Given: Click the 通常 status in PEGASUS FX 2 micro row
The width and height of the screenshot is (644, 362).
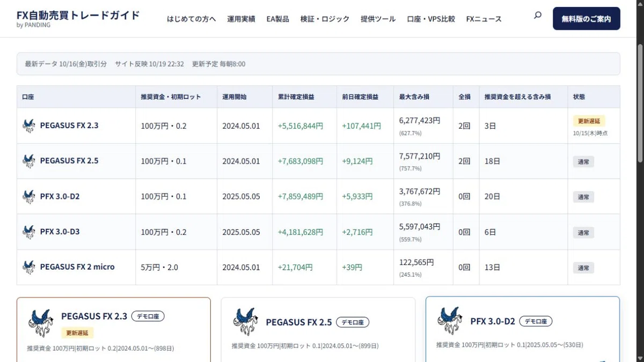Looking at the screenshot, I should pyautogui.click(x=583, y=268).
